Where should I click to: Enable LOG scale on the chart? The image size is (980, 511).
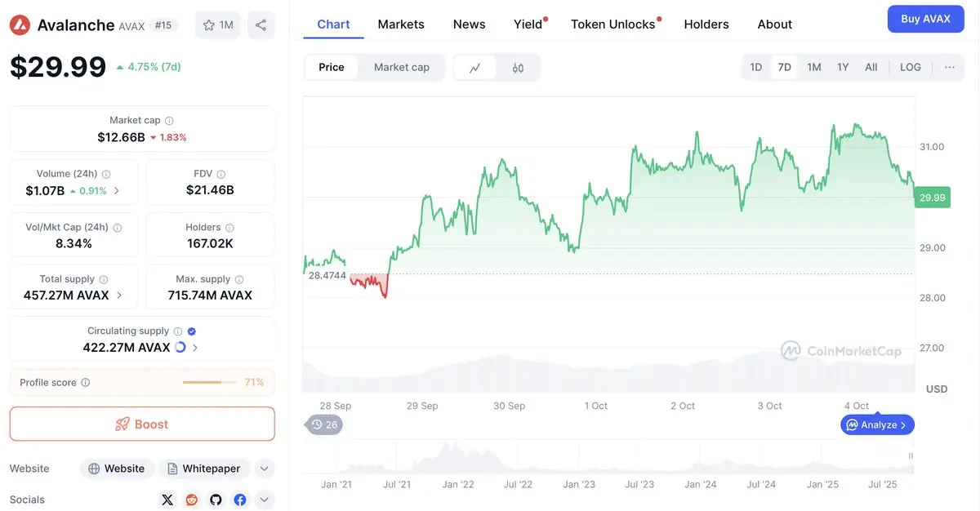910,67
